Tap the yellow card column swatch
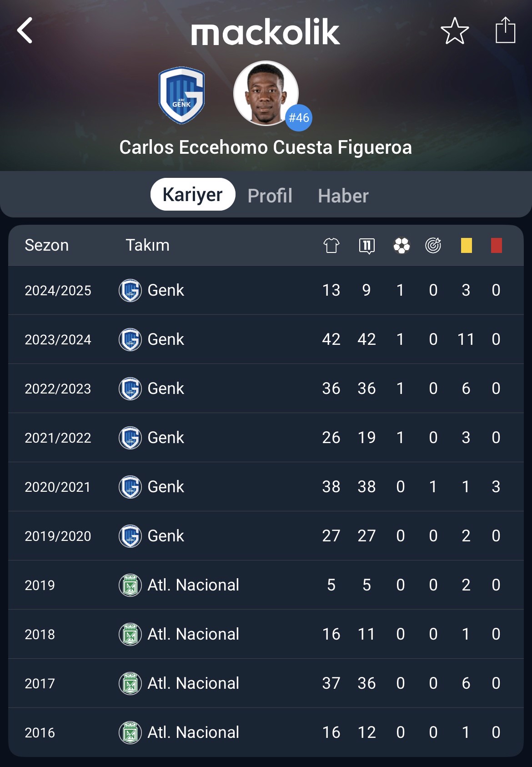 (x=466, y=245)
